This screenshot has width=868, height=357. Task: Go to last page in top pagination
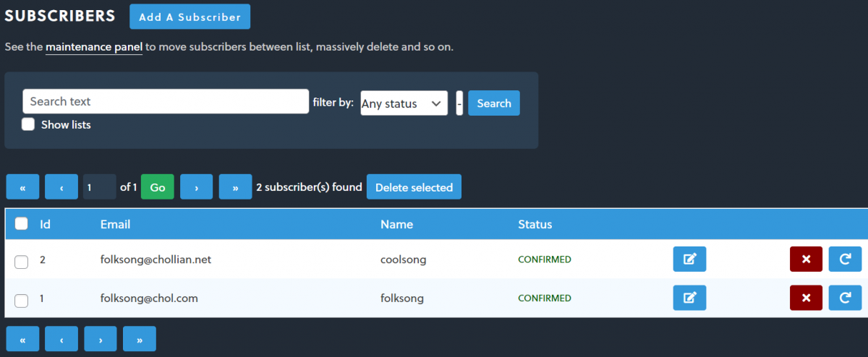235,187
